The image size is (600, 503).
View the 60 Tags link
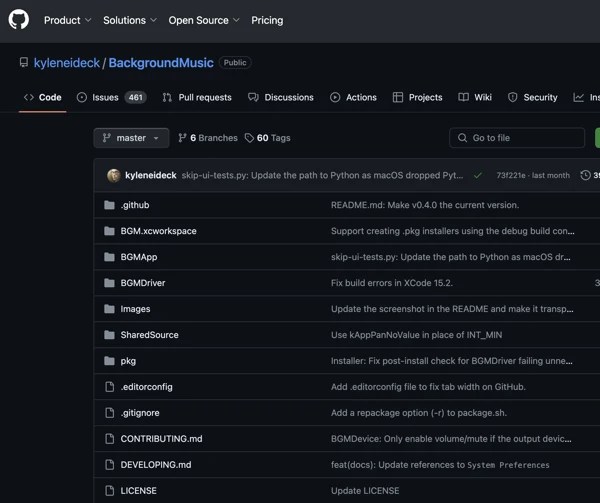tap(267, 138)
